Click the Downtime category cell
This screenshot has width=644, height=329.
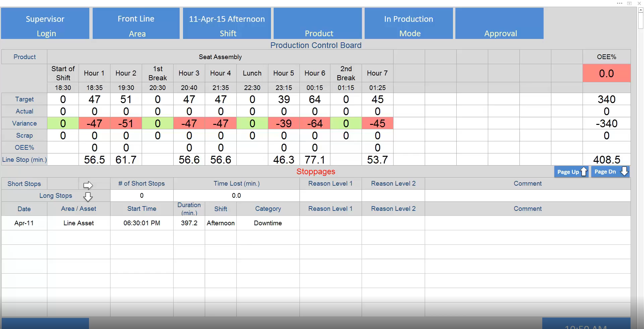(x=268, y=223)
